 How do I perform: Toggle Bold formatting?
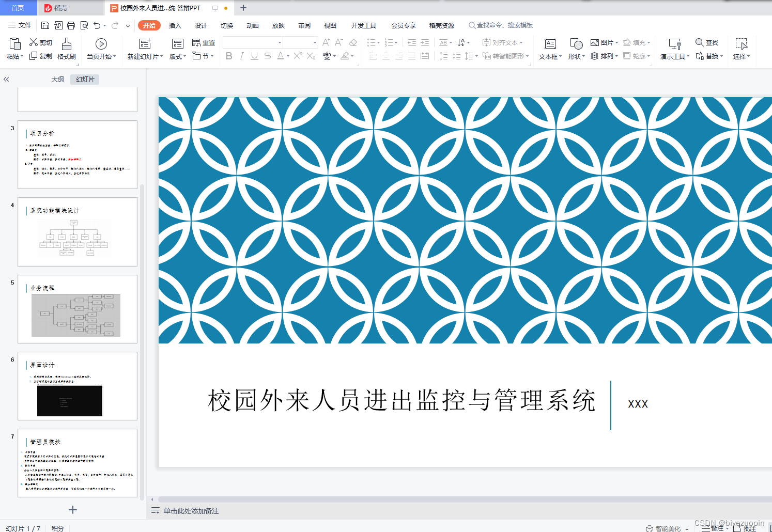[229, 56]
